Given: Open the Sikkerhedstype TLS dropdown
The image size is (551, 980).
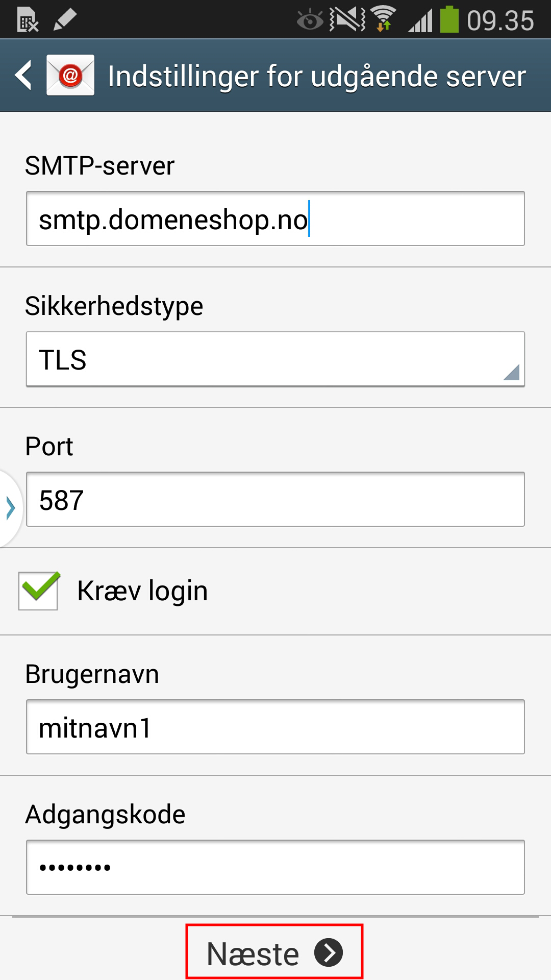Looking at the screenshot, I should (275, 359).
